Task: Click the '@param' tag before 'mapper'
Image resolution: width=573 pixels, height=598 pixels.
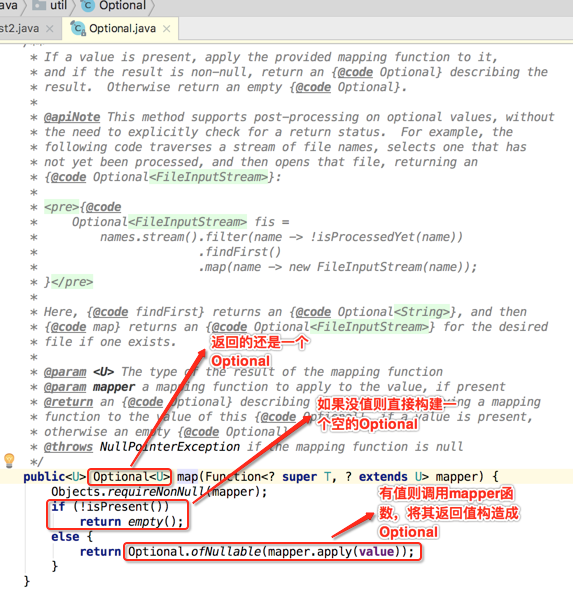Action: 65,387
